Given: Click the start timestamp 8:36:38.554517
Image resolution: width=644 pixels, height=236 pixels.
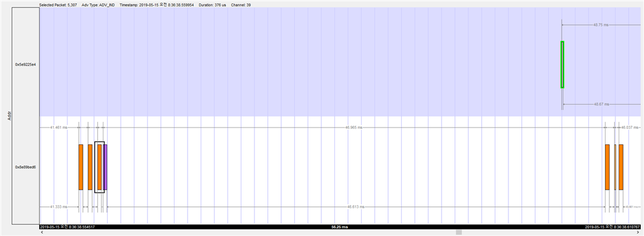Looking at the screenshot, I should (x=81, y=227).
